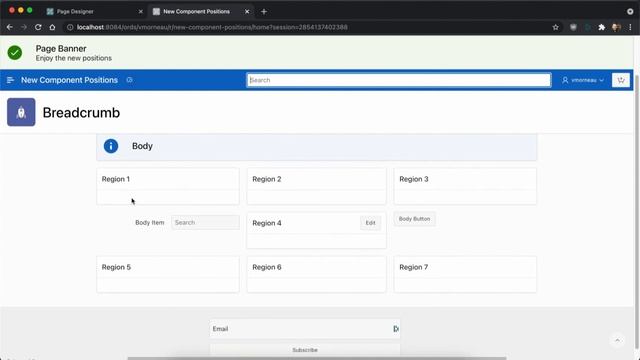Open the browser extensions puzzle icon
This screenshot has width=640, height=360.
(602, 27)
